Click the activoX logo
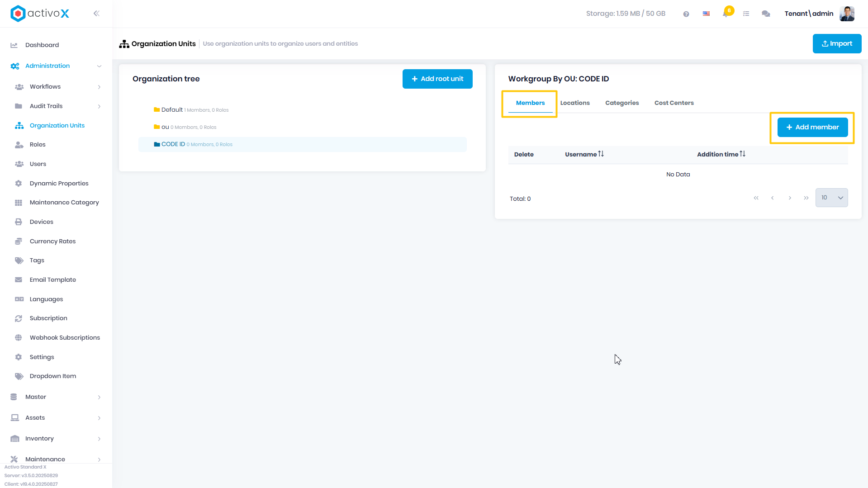 (40, 14)
